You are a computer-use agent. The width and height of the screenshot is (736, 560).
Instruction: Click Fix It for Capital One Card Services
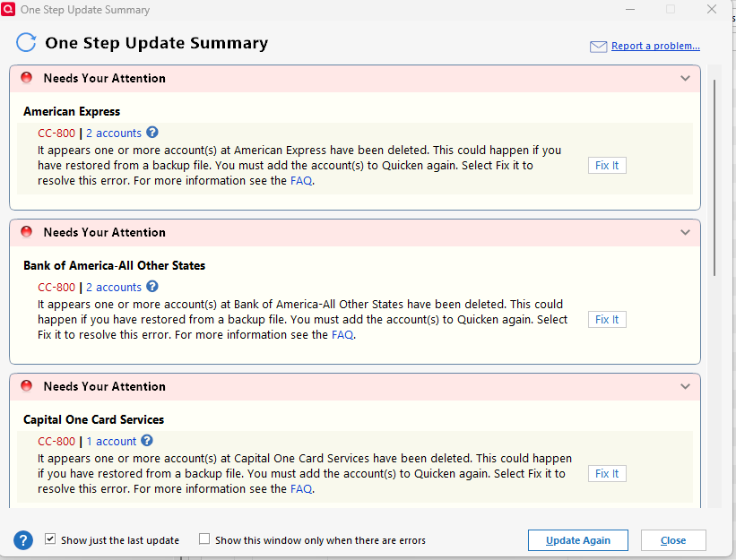tap(607, 474)
